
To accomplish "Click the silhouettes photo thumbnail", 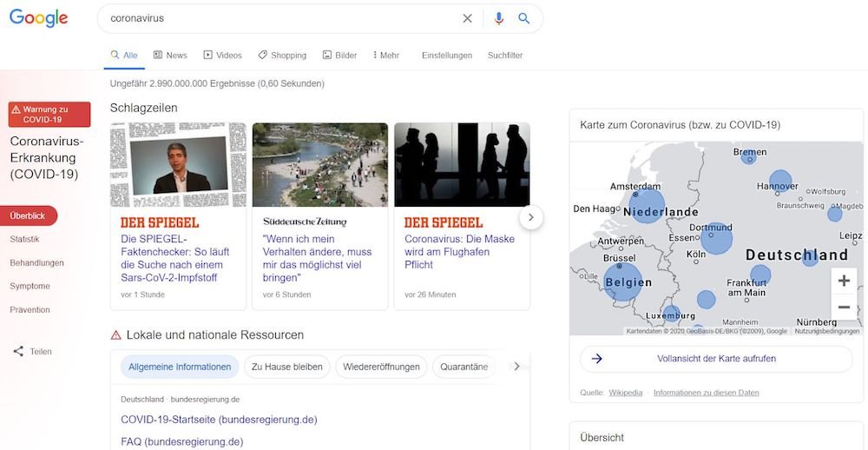I will click(463, 164).
